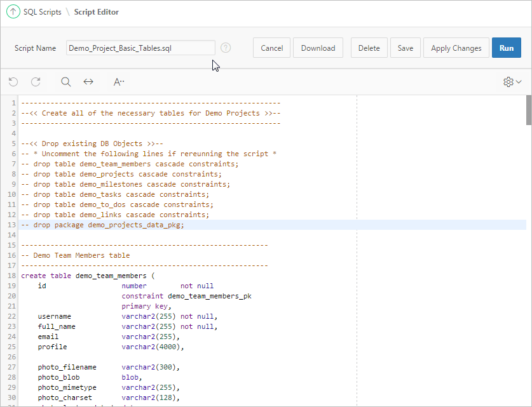The height and width of the screenshot is (407, 532).
Task: Navigate to SQL Scripts via breadcrumb
Action: [x=44, y=11]
